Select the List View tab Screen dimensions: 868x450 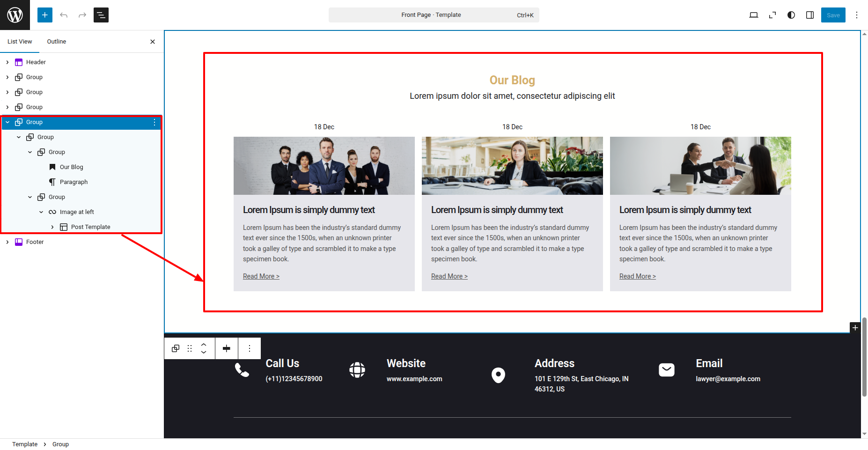20,42
